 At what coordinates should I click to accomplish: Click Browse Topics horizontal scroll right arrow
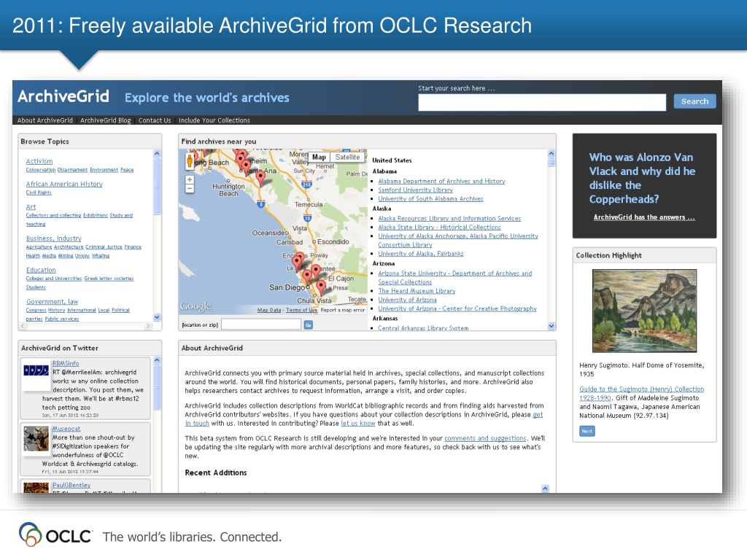[148, 326]
